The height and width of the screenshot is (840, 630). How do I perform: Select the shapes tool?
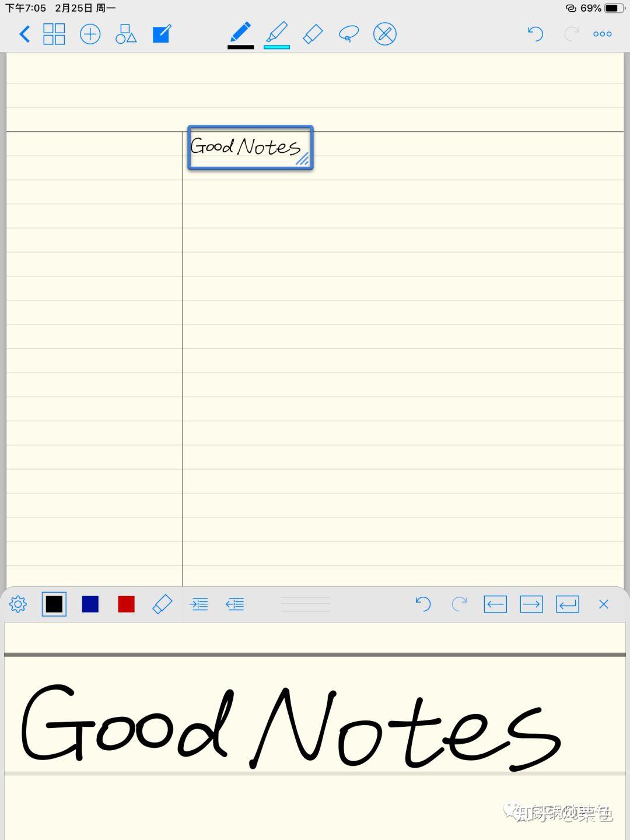click(x=126, y=34)
